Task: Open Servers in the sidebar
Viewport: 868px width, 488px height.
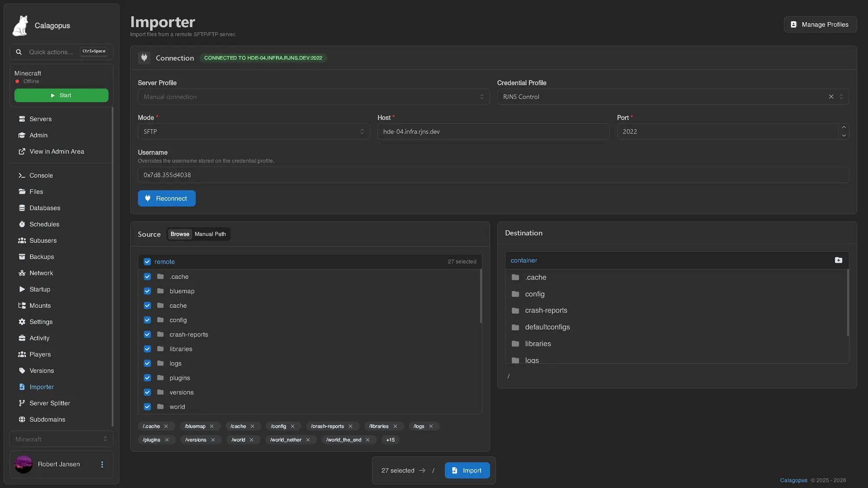Action: pyautogui.click(x=61, y=119)
